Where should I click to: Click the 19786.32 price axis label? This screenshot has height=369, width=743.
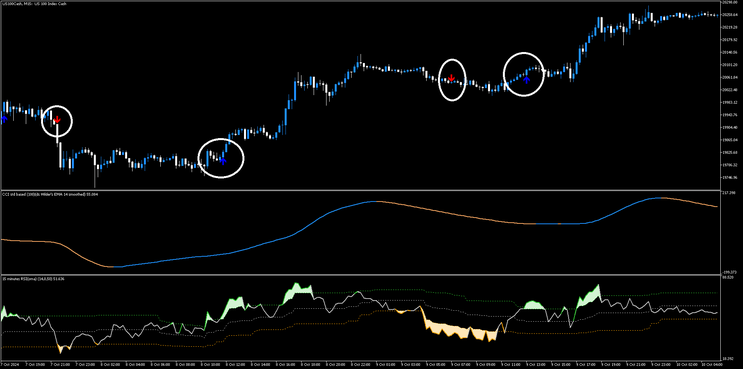730,165
